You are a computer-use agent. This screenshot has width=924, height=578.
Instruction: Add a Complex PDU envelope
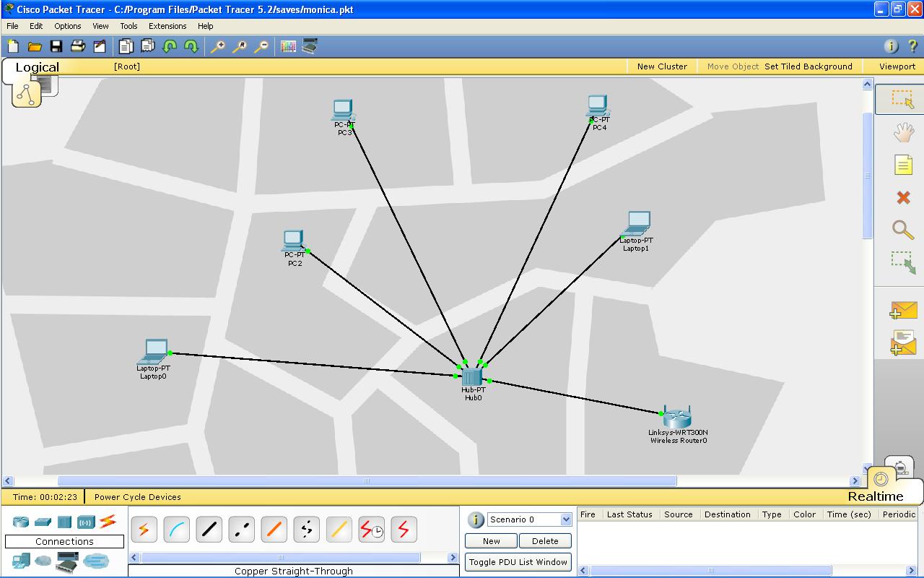(903, 342)
